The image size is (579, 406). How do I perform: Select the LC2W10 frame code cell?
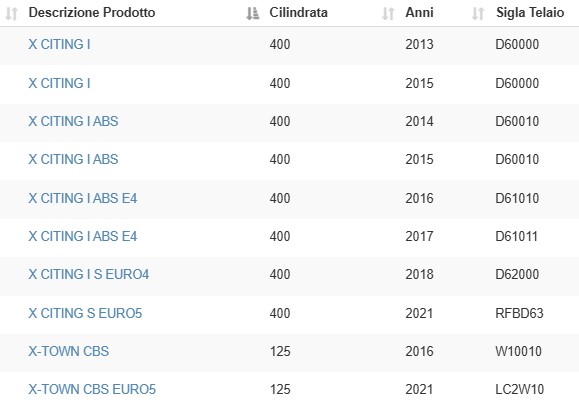coord(520,389)
